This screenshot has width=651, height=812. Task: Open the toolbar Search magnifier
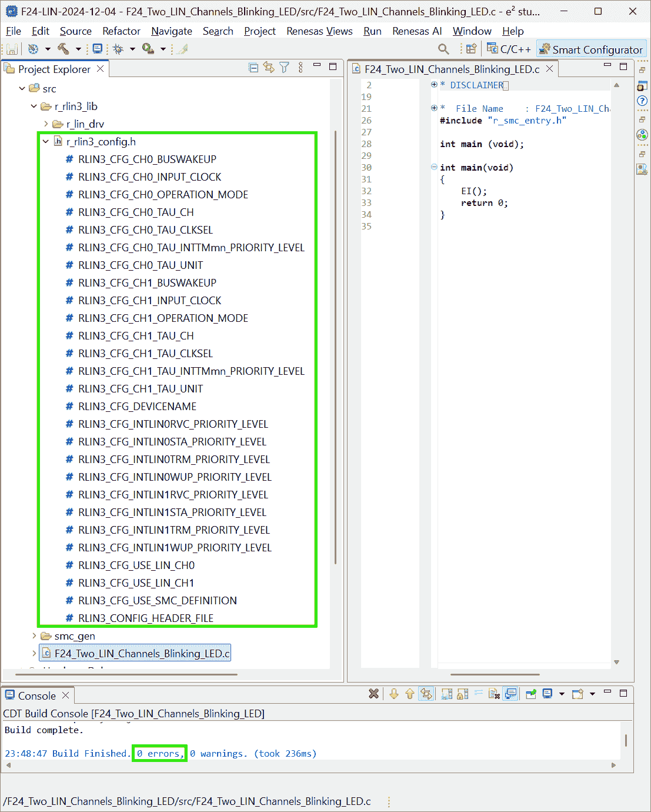(x=443, y=49)
